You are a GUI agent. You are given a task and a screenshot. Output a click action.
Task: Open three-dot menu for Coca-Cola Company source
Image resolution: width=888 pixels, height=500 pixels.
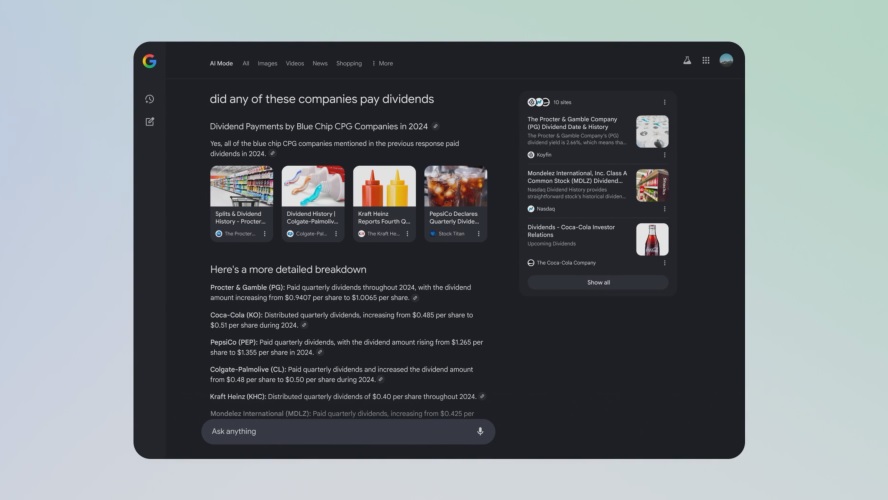coord(664,263)
